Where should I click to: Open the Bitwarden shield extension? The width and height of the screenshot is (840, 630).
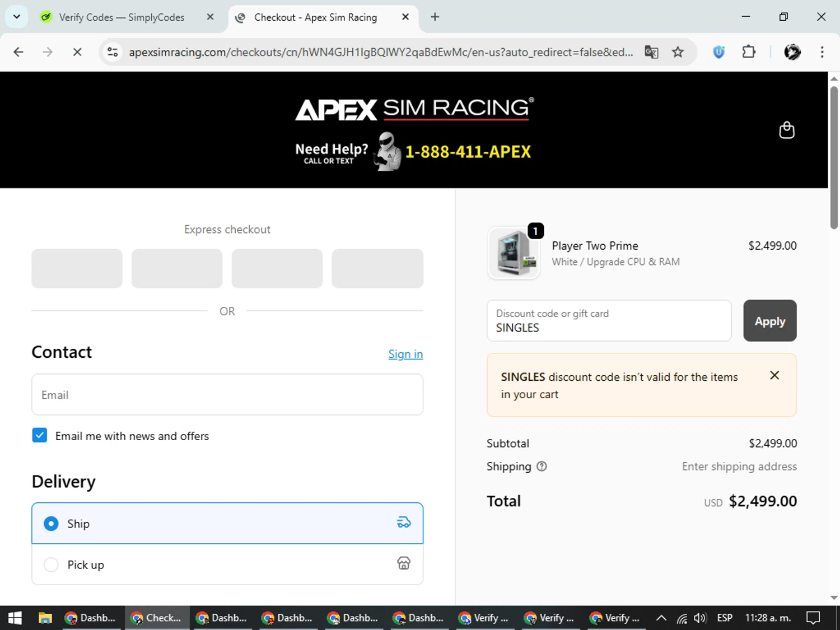719,52
